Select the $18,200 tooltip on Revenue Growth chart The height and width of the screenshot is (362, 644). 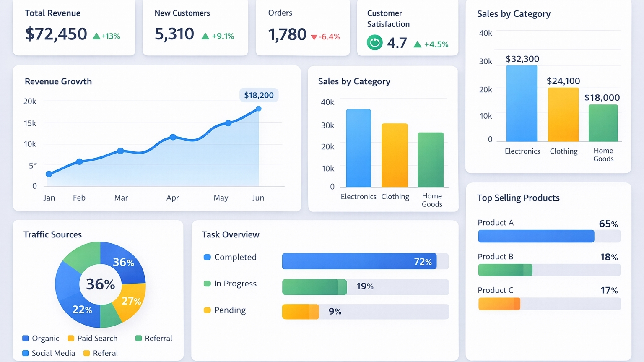click(x=259, y=95)
